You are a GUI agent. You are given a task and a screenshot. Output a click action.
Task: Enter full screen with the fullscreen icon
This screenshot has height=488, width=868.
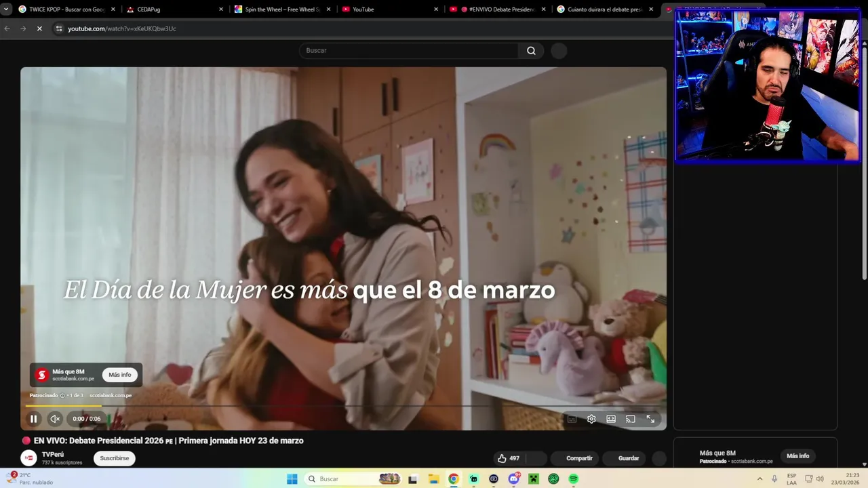click(650, 419)
